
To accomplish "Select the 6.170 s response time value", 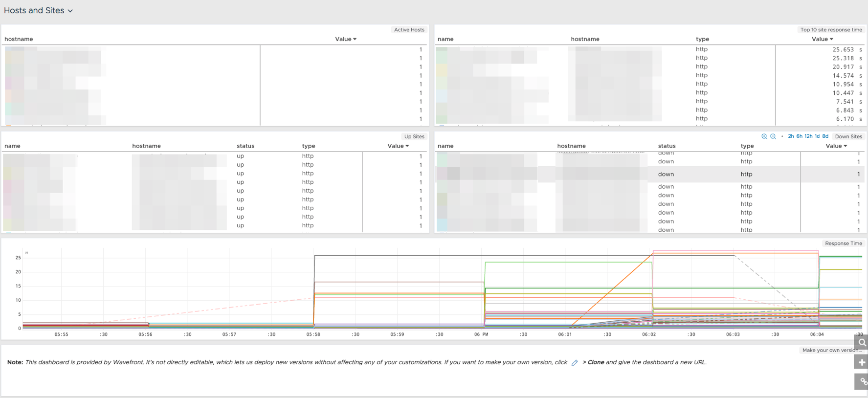I will pos(848,119).
